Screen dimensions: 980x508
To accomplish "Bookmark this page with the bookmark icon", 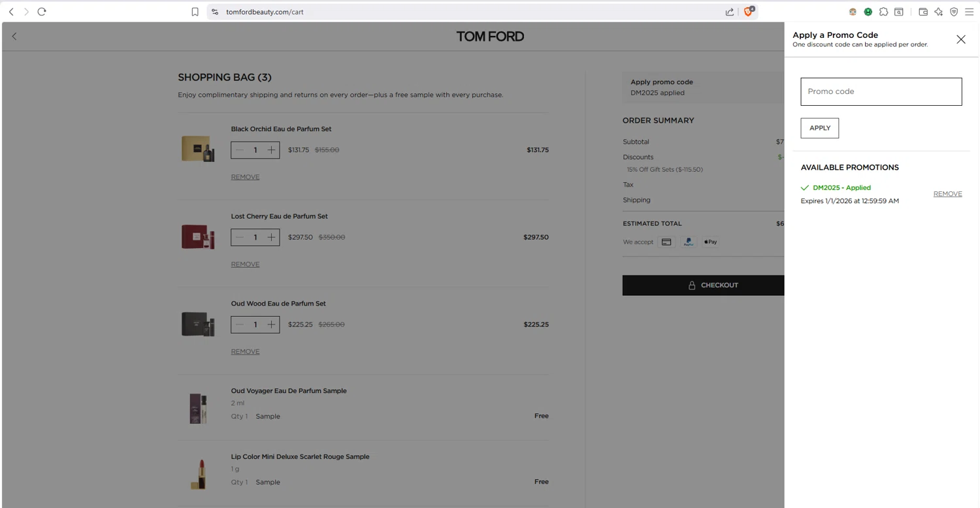I will coord(195,12).
